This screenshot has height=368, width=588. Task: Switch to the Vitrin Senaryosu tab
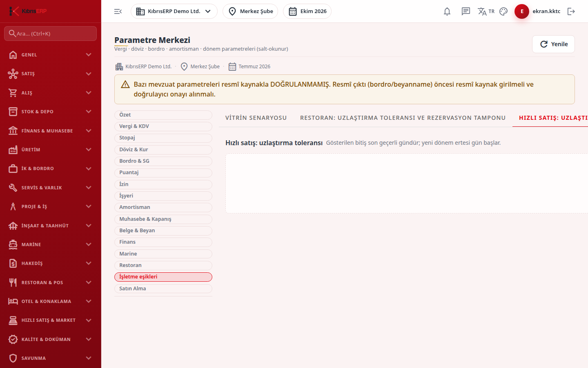pos(256,118)
